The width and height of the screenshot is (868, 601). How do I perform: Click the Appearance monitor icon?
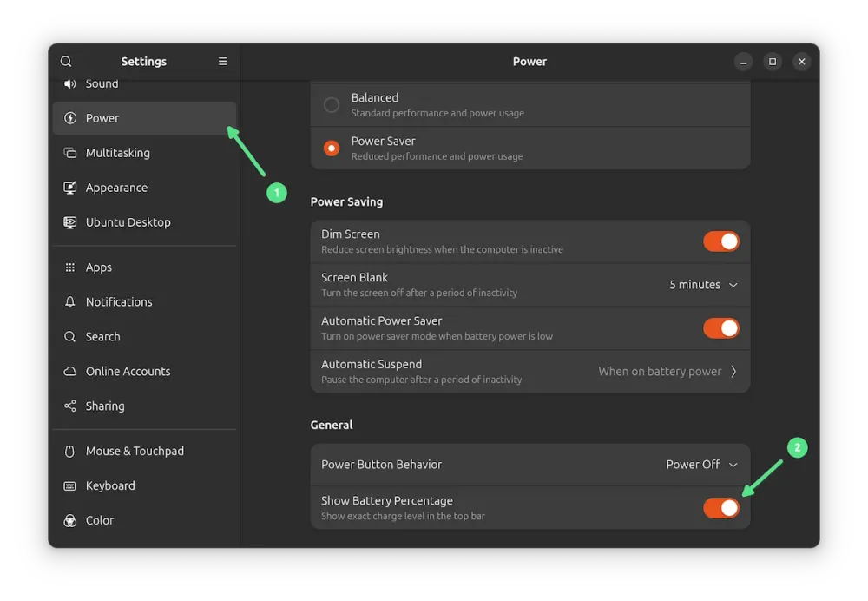click(70, 188)
